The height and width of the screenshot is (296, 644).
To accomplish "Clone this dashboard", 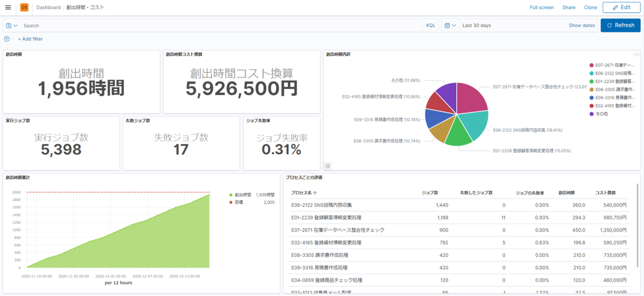I will [x=590, y=8].
